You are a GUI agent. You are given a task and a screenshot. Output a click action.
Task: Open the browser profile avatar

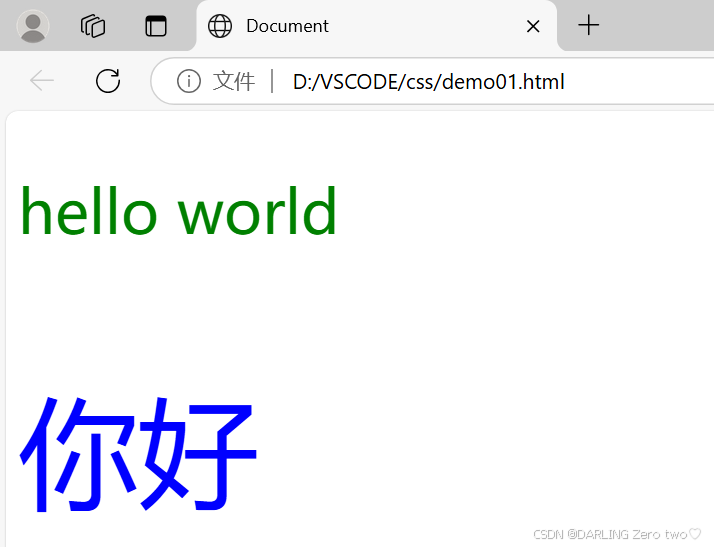(x=33, y=26)
